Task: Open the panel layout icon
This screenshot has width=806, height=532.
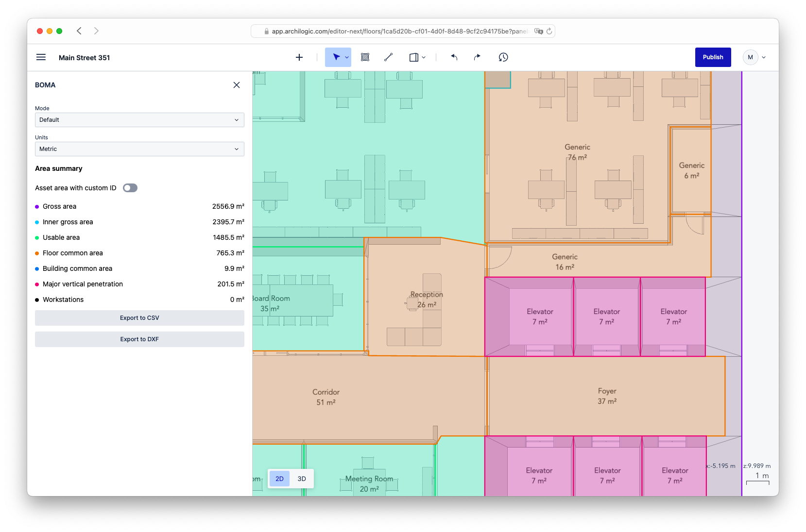Action: point(413,57)
